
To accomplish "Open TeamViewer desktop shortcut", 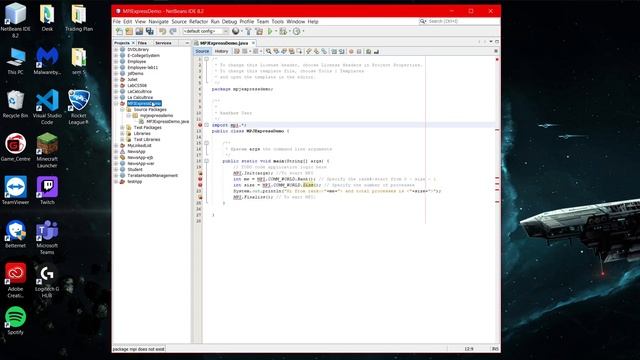I will point(15,190).
